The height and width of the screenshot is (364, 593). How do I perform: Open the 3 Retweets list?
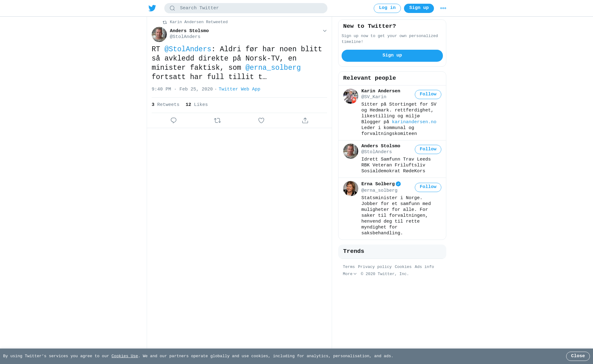pos(165,105)
